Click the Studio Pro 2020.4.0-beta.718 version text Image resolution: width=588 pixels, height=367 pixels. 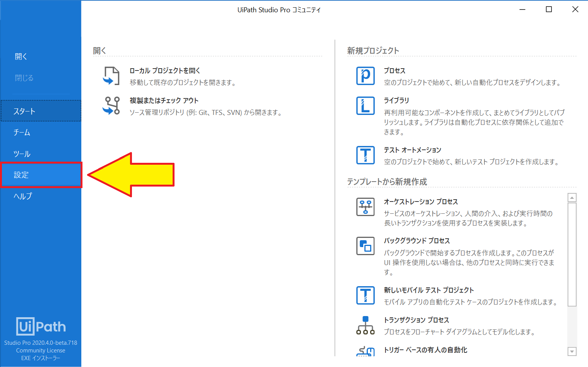[41, 343]
